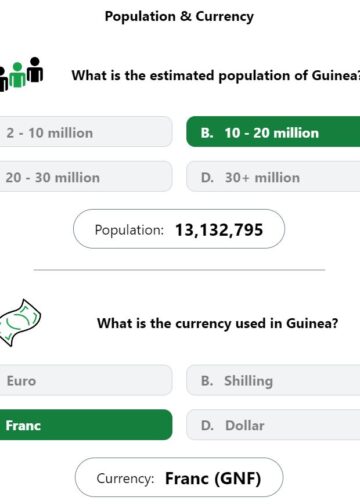This screenshot has height=504, width=360.
Task: Click the people population icon
Action: tap(21, 74)
